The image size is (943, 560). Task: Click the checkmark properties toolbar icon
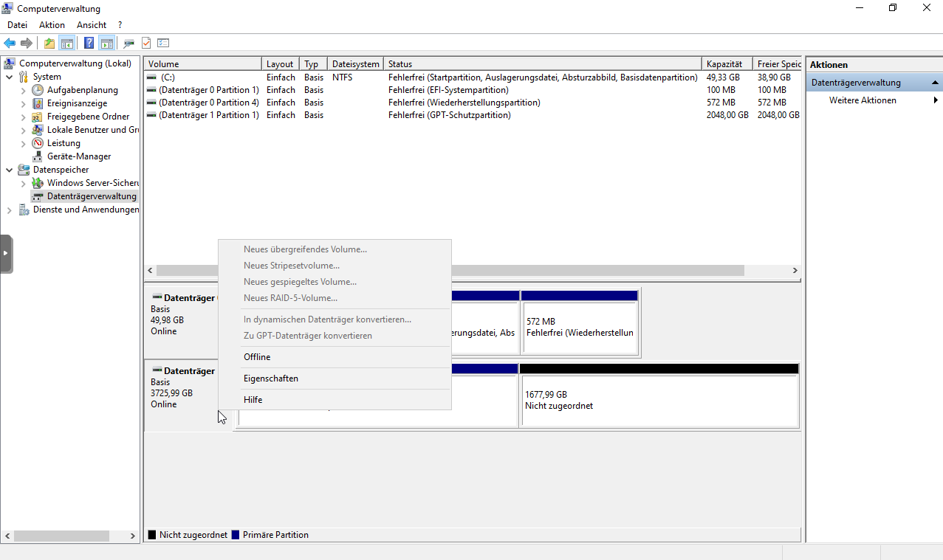coord(146,43)
